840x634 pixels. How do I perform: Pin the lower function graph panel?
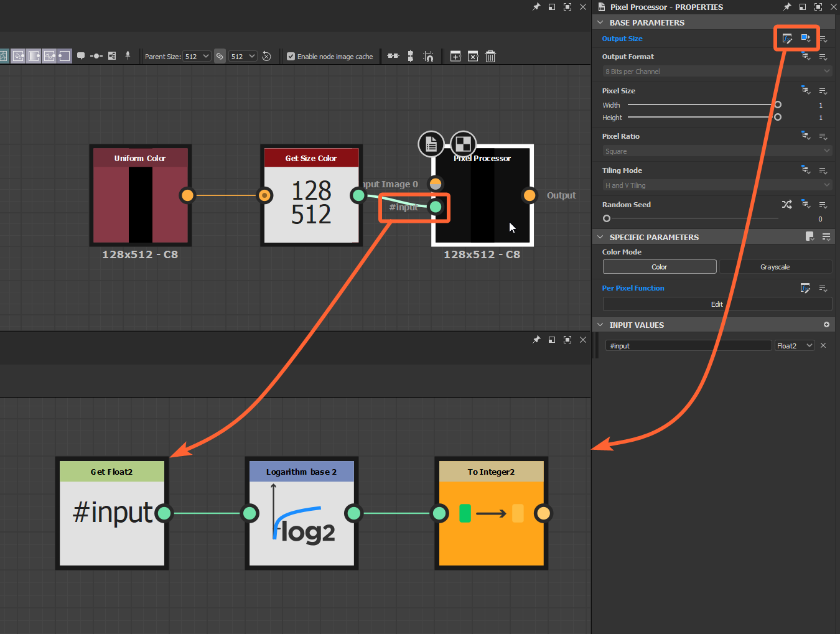pyautogui.click(x=536, y=340)
